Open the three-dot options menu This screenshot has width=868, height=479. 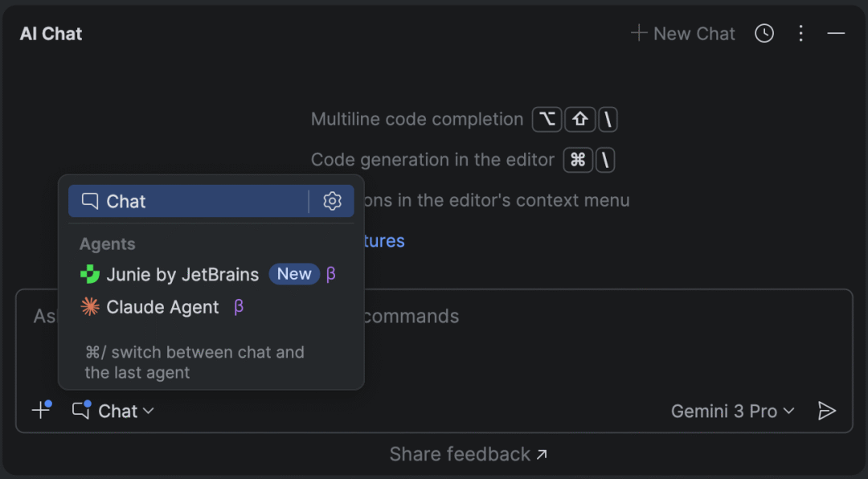(800, 33)
